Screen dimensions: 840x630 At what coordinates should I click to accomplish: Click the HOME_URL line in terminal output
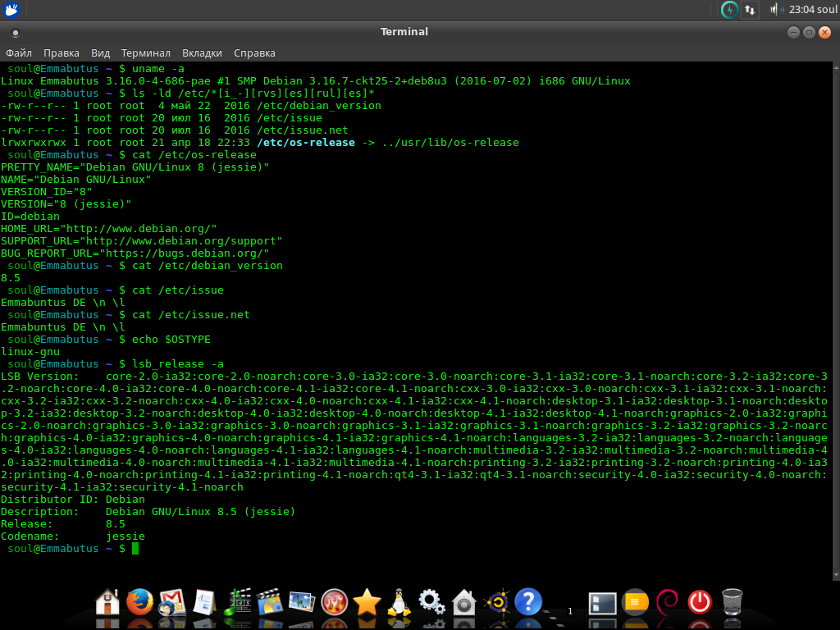point(109,229)
